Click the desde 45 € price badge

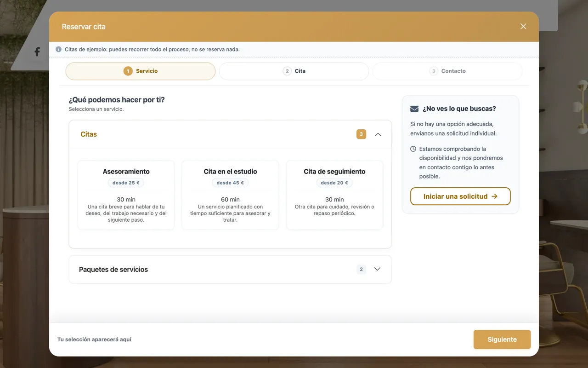pos(230,183)
